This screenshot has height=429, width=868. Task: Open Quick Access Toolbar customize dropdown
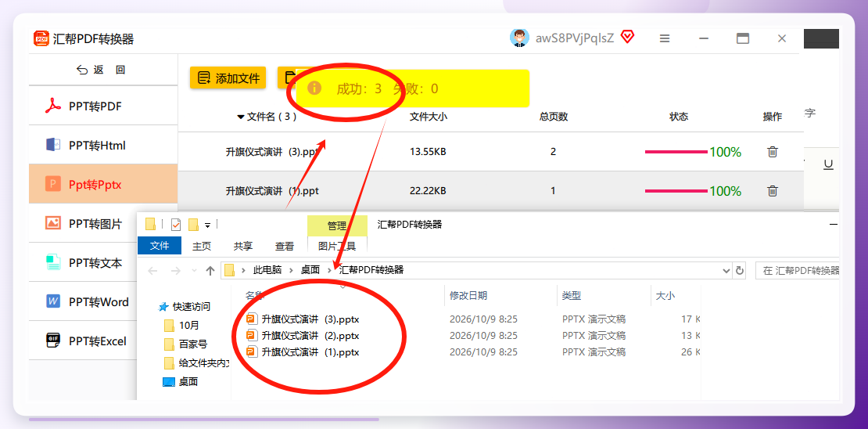click(x=207, y=225)
